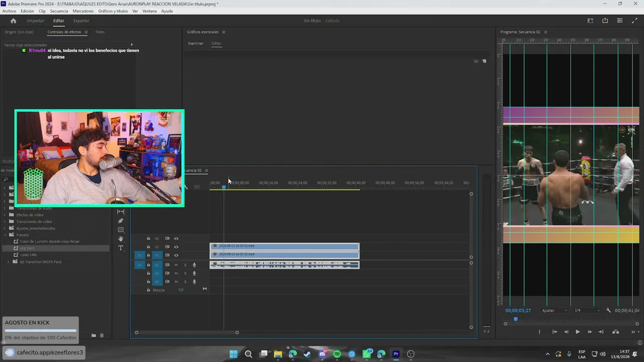Mute audio track A2
The height and width of the screenshot is (362, 644).
point(176,273)
